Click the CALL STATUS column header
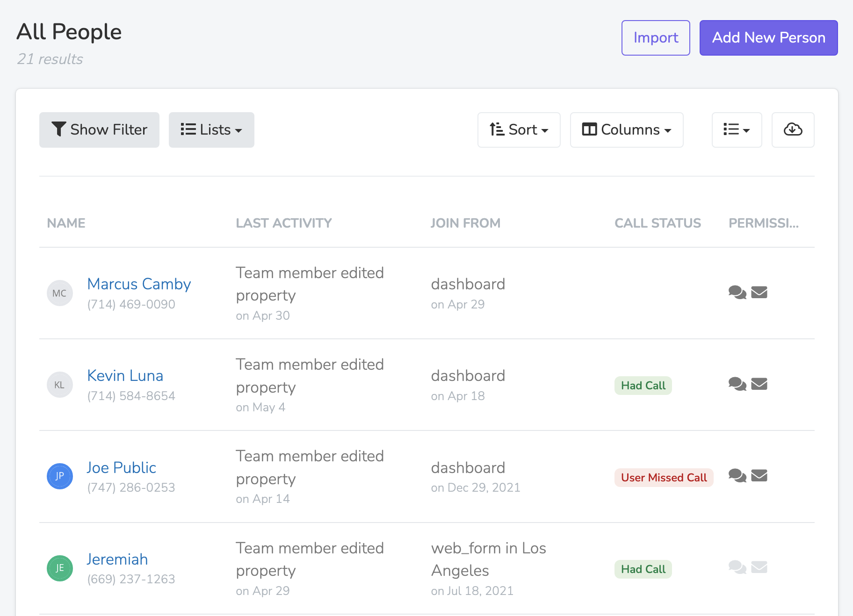This screenshot has width=853, height=616. click(x=658, y=223)
